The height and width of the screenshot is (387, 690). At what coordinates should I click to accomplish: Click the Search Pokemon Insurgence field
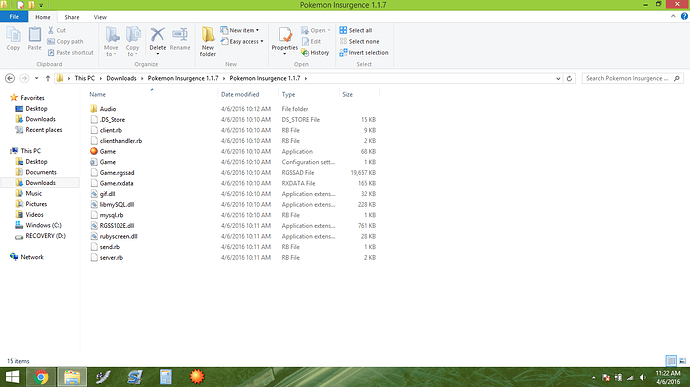click(x=633, y=78)
